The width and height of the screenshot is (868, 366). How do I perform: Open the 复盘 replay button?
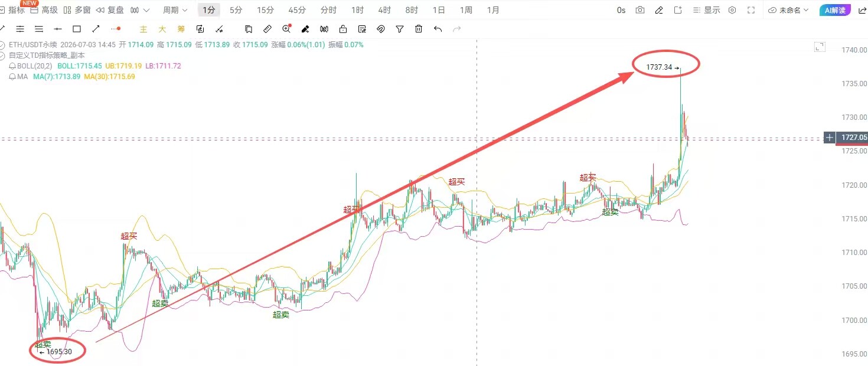110,10
